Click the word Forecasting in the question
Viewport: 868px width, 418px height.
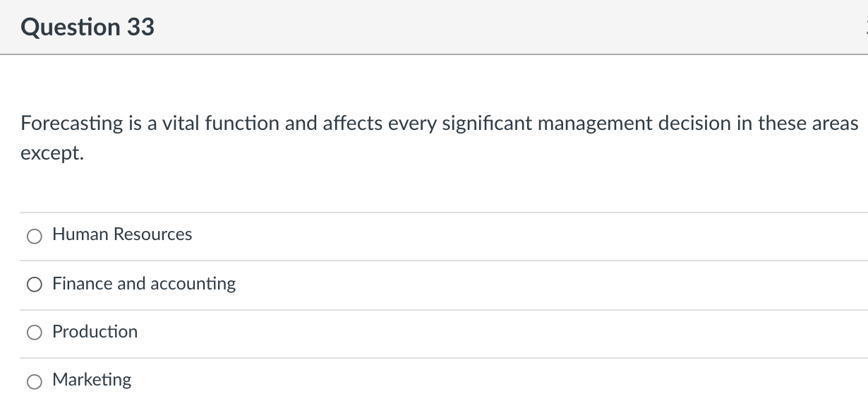click(x=72, y=124)
